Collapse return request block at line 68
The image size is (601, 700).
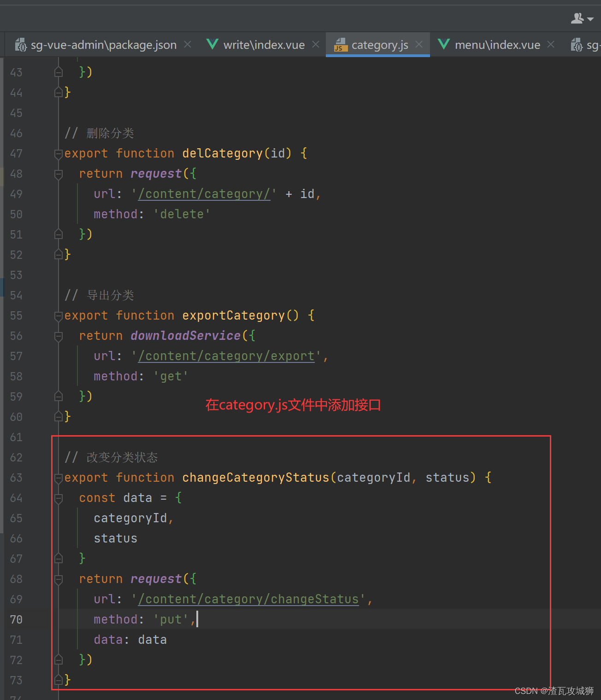[59, 579]
